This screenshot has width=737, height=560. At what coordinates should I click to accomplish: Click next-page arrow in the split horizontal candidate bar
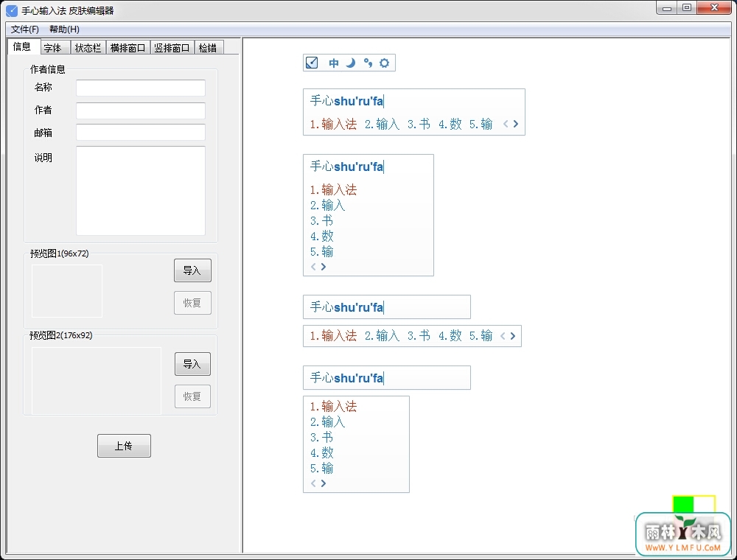click(513, 335)
